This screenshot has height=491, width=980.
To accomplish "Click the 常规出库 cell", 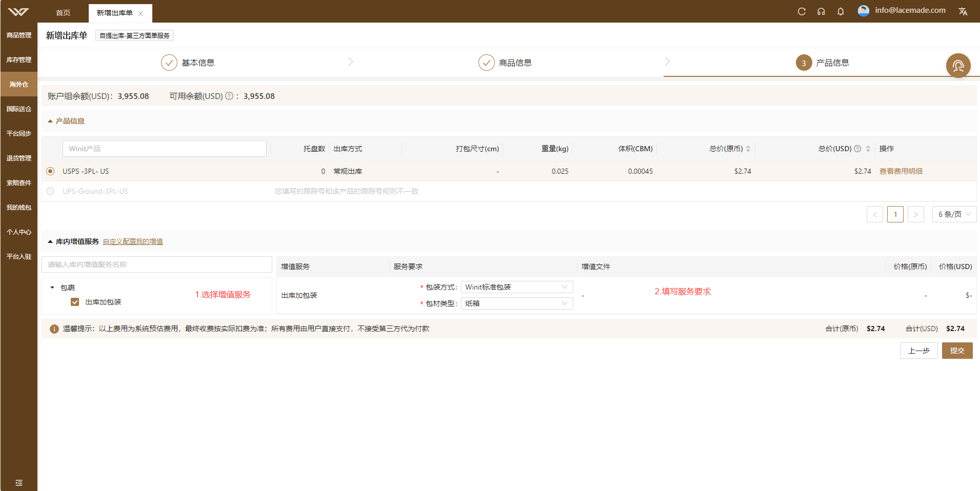I will (x=348, y=171).
